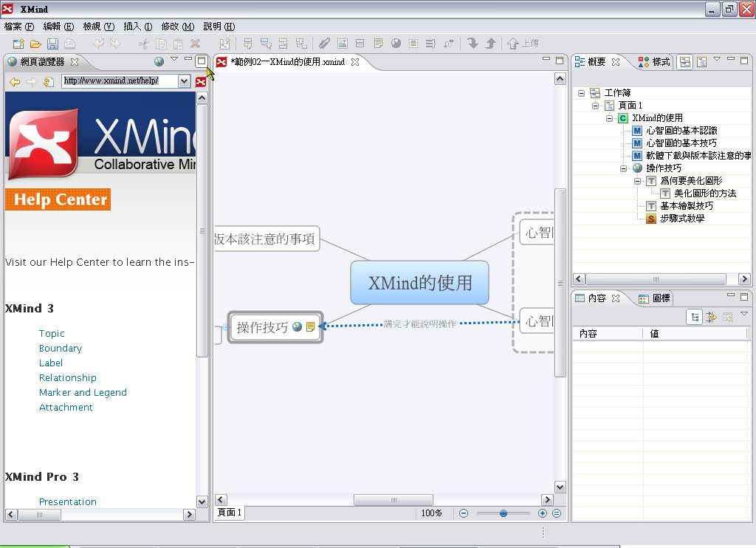Screen dimensions: 756x548
Task: Select the central topic XMind的使用
Action: point(419,283)
